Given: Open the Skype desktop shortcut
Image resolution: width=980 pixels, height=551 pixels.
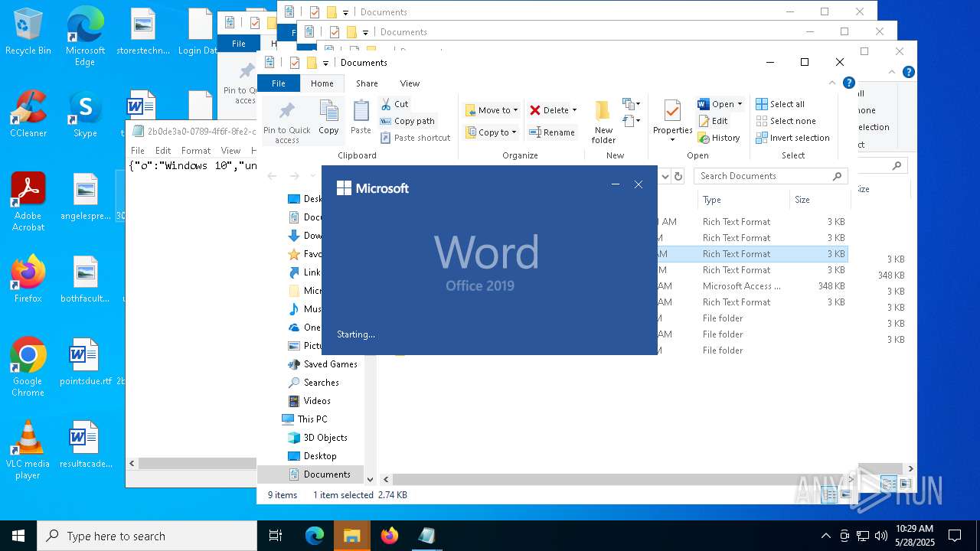Looking at the screenshot, I should coord(85,114).
